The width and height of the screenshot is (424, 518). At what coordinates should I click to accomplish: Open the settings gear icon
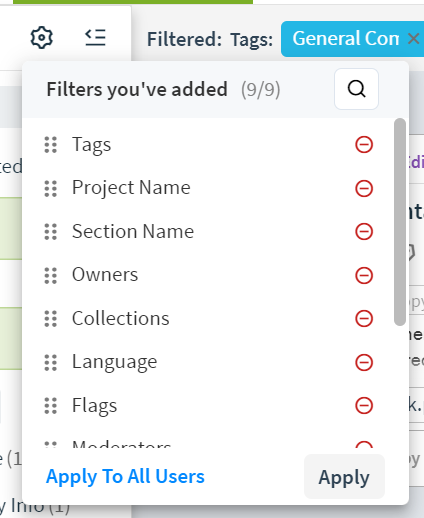point(42,38)
